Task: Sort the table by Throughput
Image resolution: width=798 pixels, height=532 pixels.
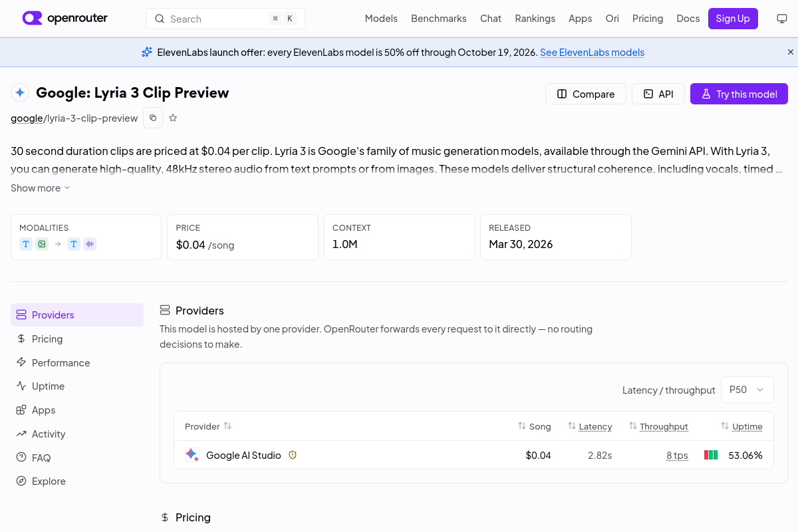Action: pos(658,426)
